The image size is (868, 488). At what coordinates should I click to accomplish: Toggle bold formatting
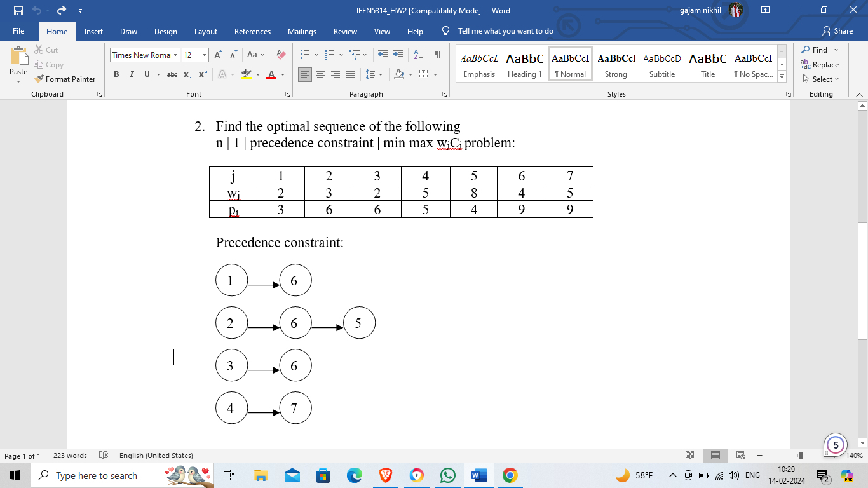click(116, 74)
